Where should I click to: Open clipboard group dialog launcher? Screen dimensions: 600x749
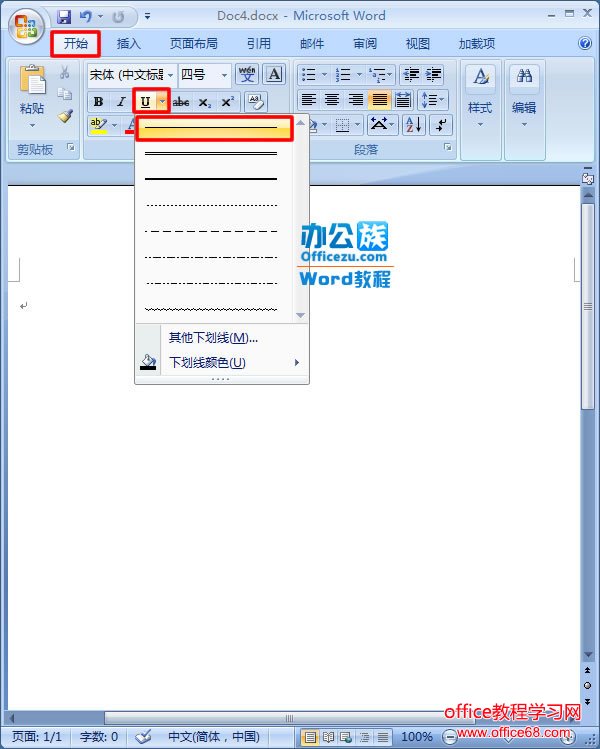pos(71,147)
